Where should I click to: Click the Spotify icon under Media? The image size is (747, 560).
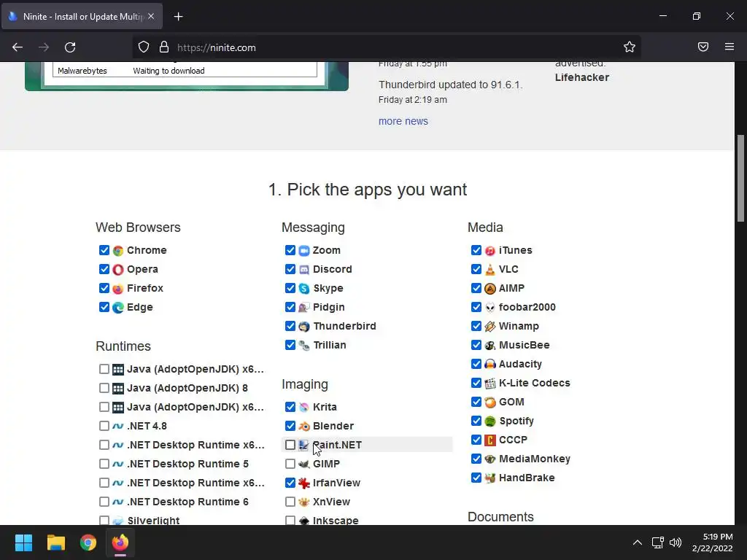click(490, 421)
